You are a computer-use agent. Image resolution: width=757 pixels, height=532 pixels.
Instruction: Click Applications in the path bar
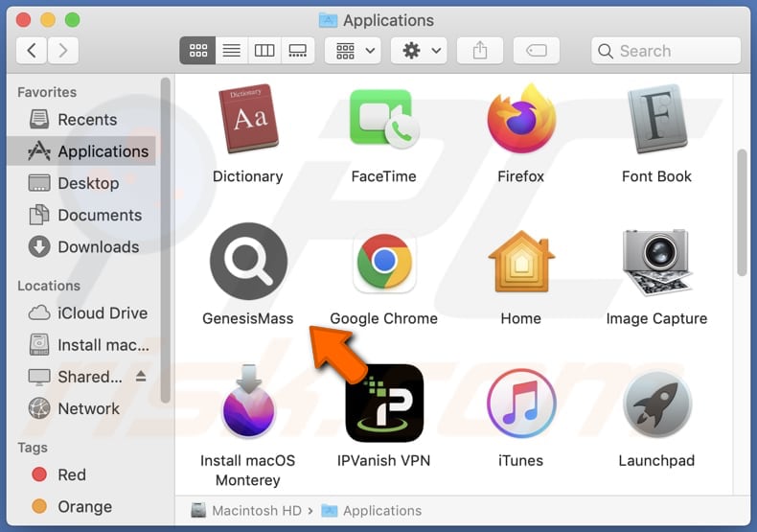(371, 510)
